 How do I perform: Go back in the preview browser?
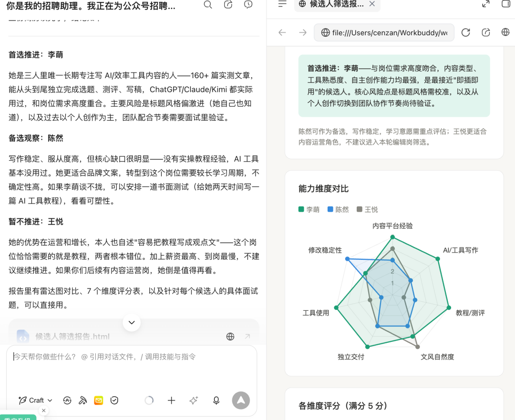[x=282, y=32]
